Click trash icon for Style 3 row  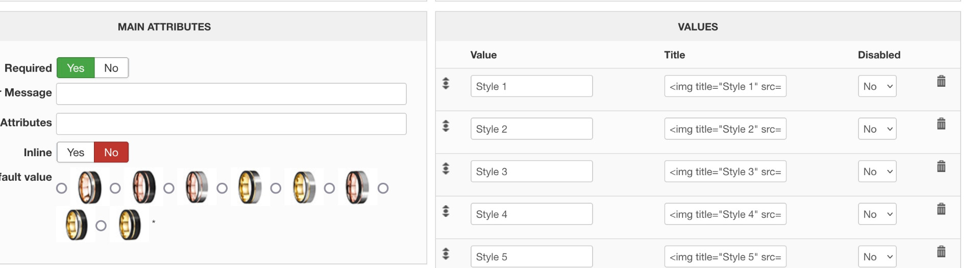pyautogui.click(x=941, y=166)
